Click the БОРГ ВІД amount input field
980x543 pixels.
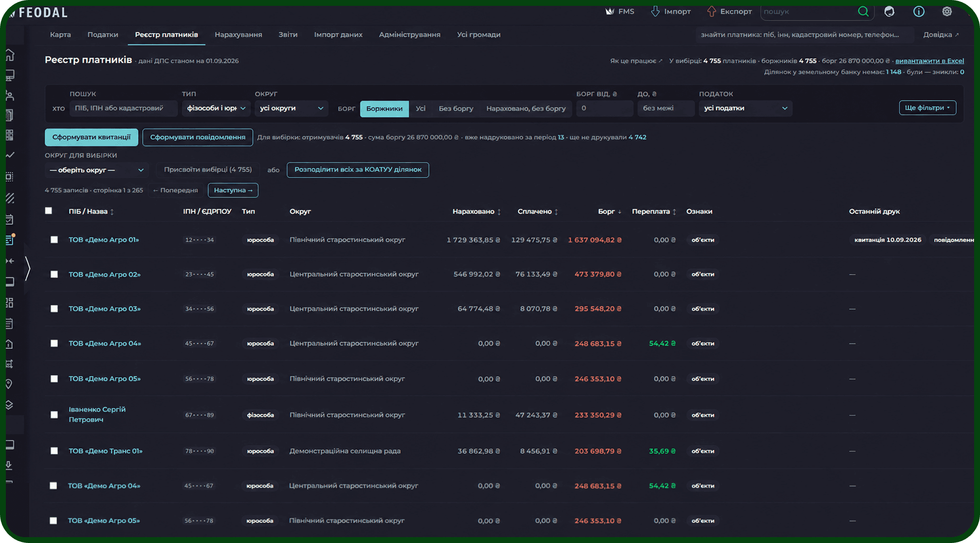tap(605, 108)
